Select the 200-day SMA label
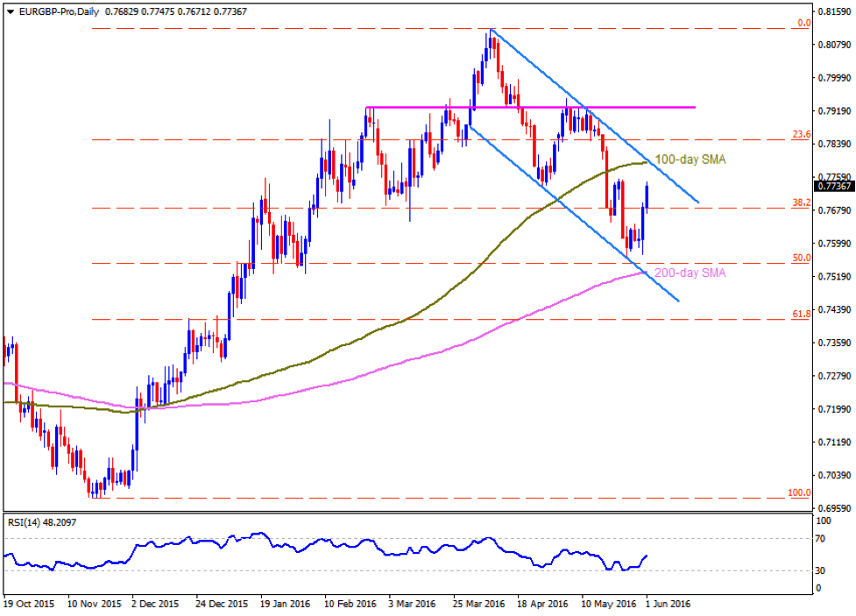This screenshot has height=616, width=856. [x=690, y=273]
